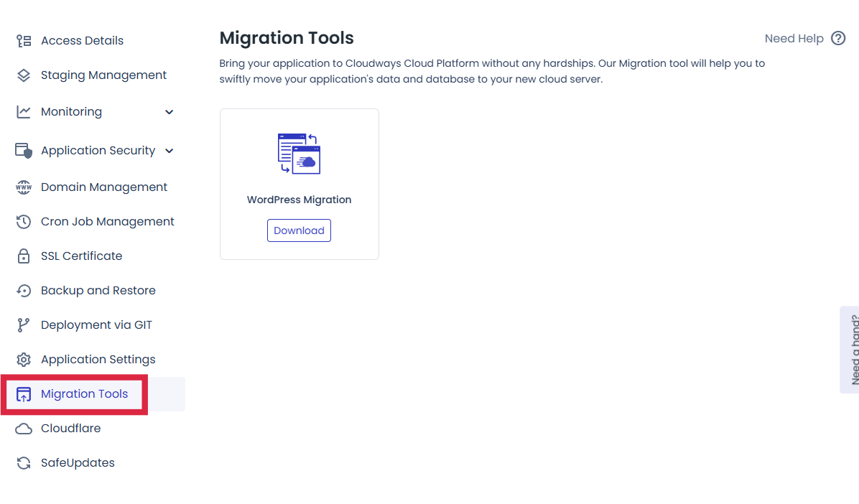This screenshot has height=504, width=859.
Task: Select the Monitoring menu label
Action: point(71,112)
